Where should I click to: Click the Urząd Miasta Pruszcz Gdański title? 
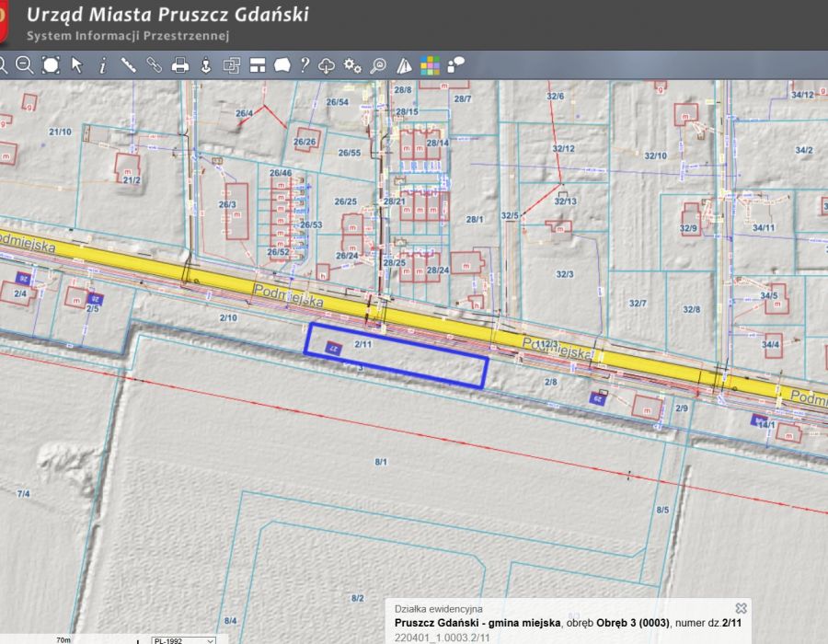click(x=167, y=15)
